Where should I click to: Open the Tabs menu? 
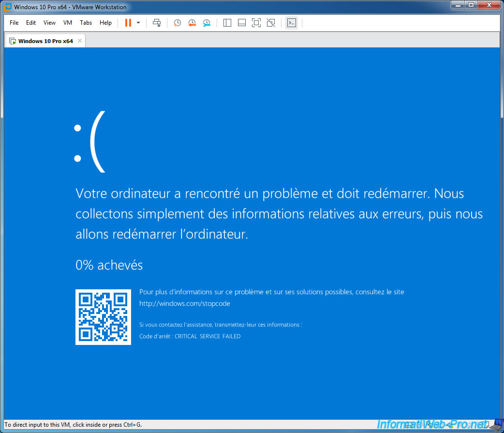tap(86, 23)
